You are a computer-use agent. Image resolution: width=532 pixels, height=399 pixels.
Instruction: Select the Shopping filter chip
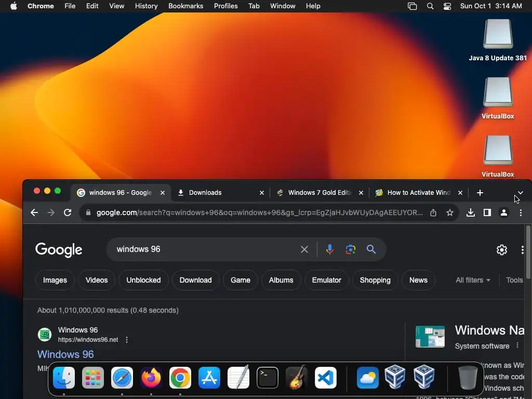[375, 280]
